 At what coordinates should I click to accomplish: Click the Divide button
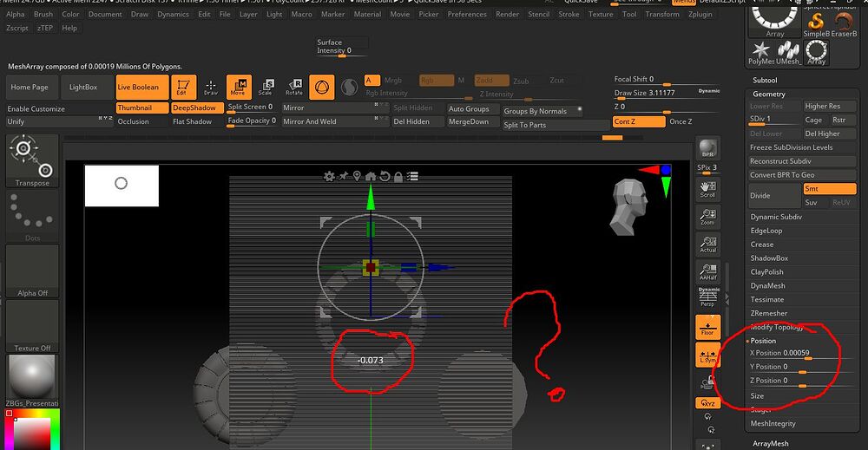(774, 196)
